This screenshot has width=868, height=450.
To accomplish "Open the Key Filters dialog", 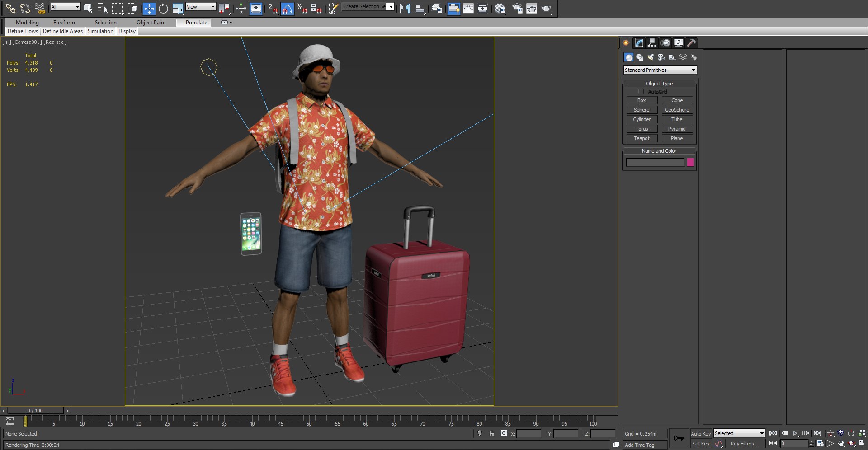I will (x=745, y=444).
